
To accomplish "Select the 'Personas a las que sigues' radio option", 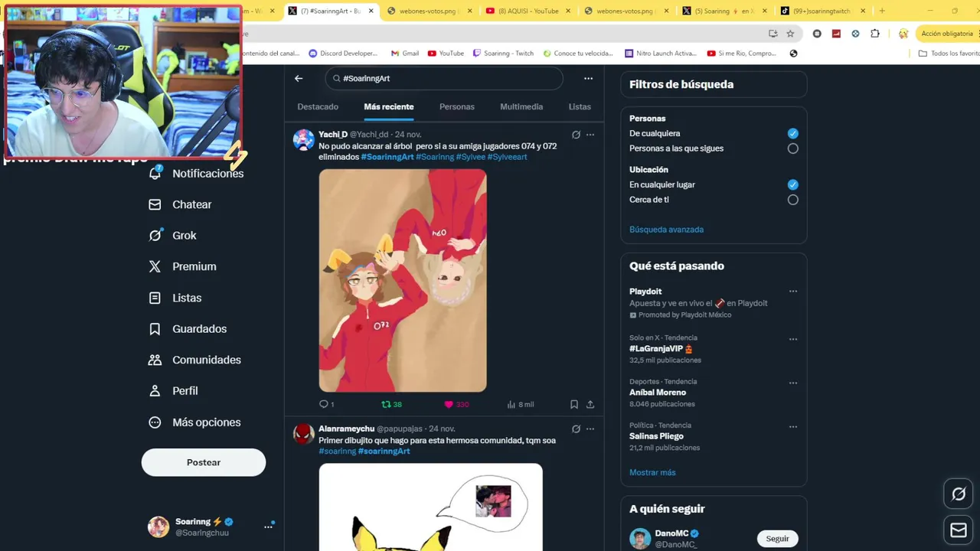I will [x=792, y=148].
